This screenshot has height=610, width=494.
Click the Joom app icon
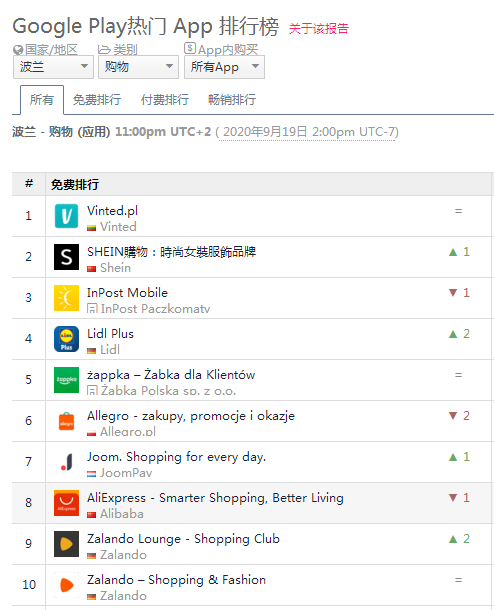[66, 462]
